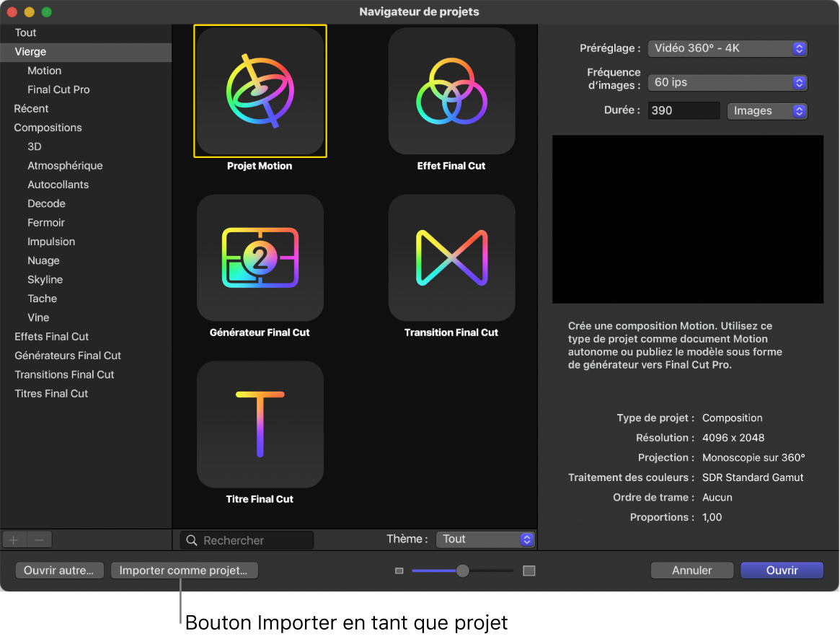Switch to the Compositions category
The height and width of the screenshot is (639, 840).
(48, 127)
